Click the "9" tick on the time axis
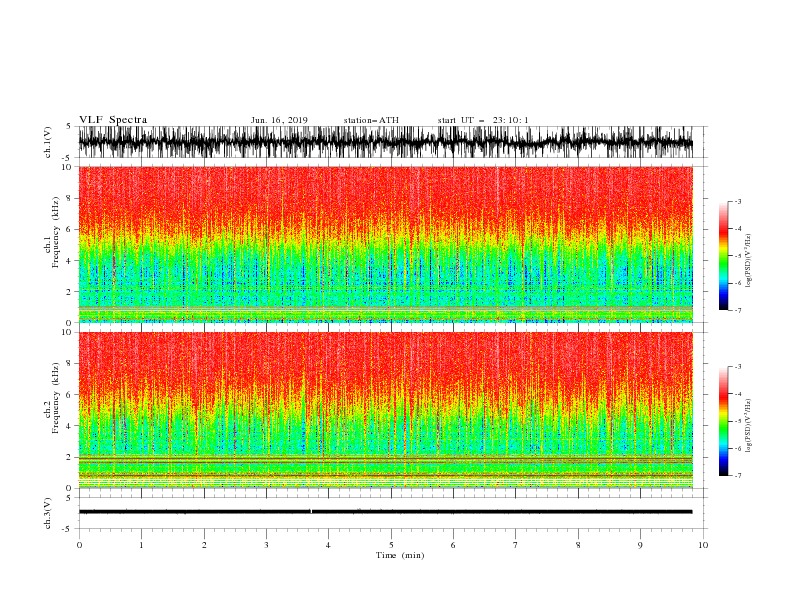The height and width of the screenshot is (612, 792). coord(640,545)
